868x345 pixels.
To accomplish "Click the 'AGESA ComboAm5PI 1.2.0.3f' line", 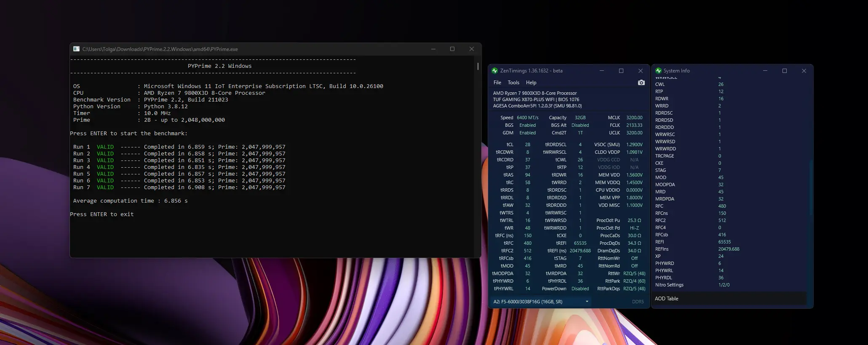I will [x=537, y=106].
